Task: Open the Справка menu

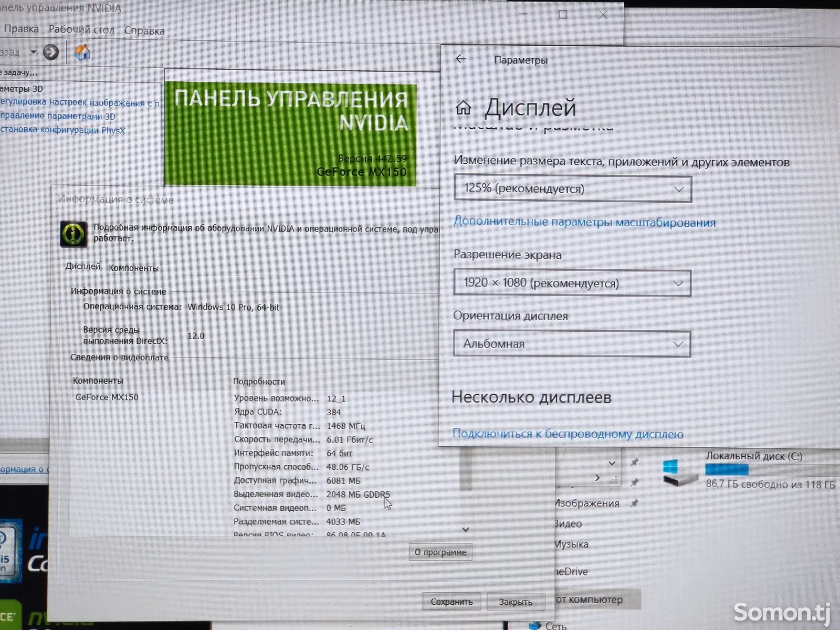Action: click(x=144, y=30)
